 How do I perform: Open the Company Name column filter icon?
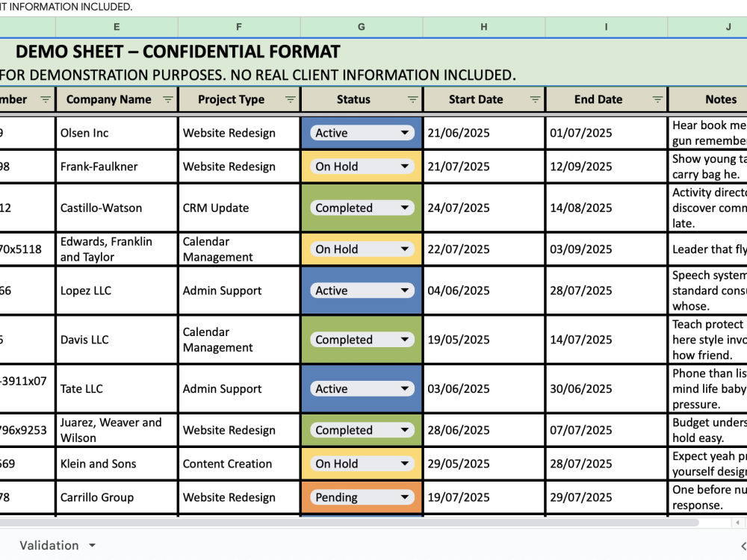[167, 99]
